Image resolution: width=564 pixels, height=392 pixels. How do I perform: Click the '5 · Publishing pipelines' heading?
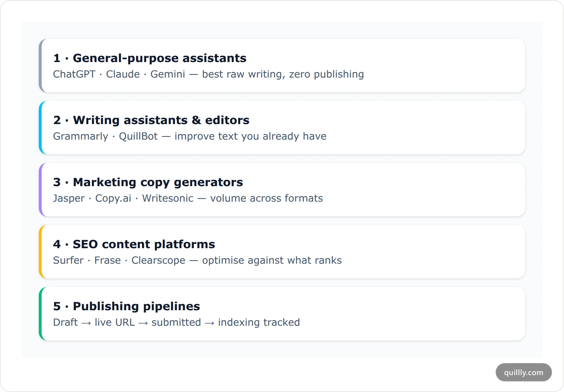click(127, 306)
